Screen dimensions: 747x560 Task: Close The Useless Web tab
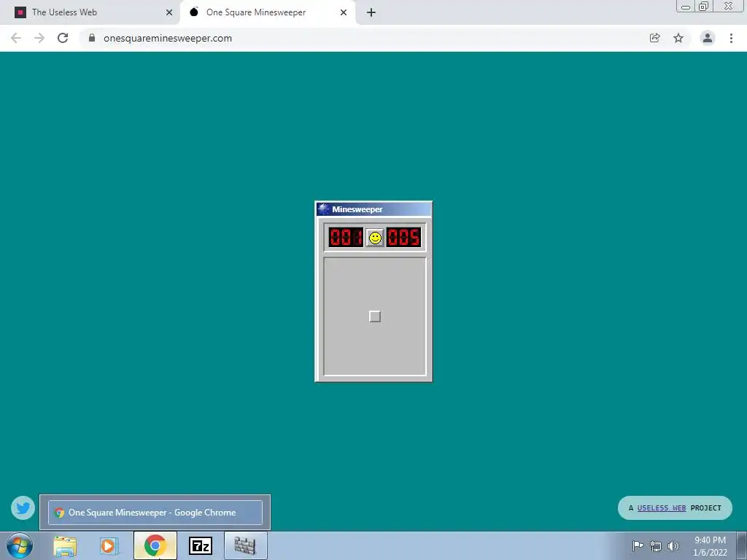pyautogui.click(x=169, y=12)
